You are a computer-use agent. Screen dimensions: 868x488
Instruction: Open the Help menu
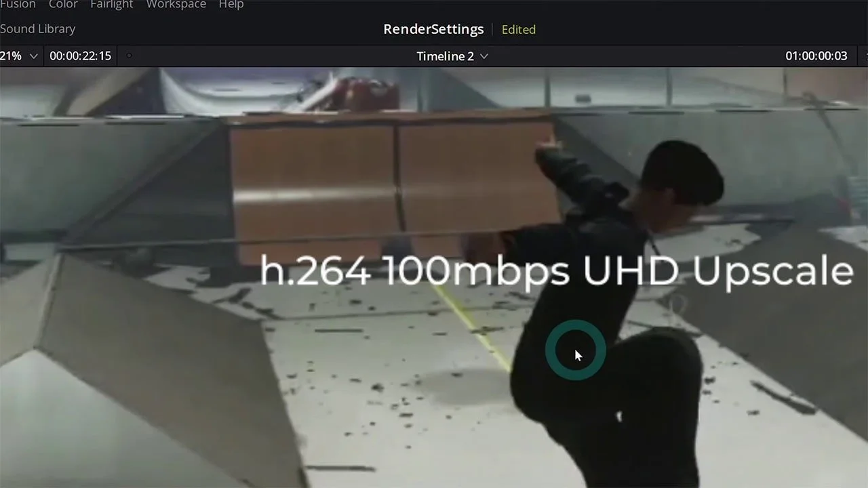231,5
